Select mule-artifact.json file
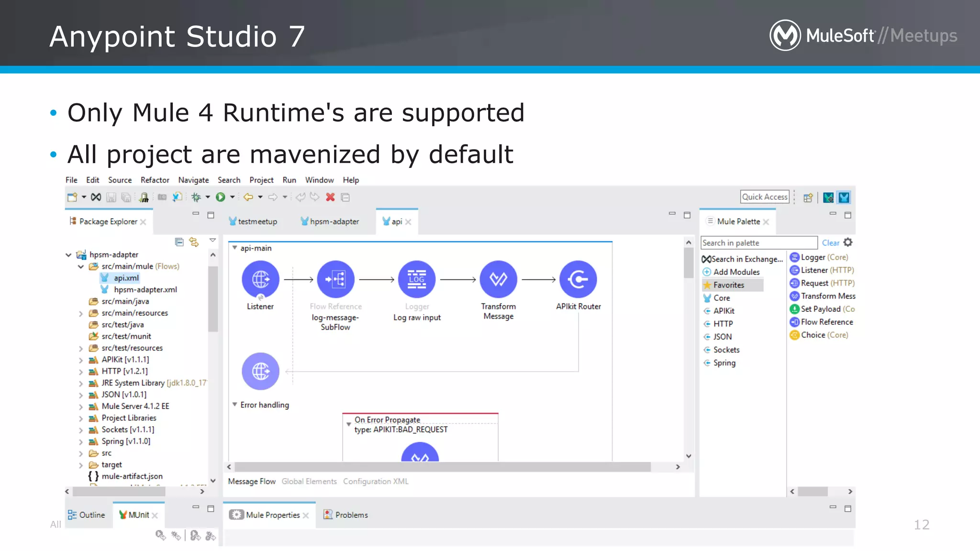Viewport: 980px width, 551px height. (125, 476)
